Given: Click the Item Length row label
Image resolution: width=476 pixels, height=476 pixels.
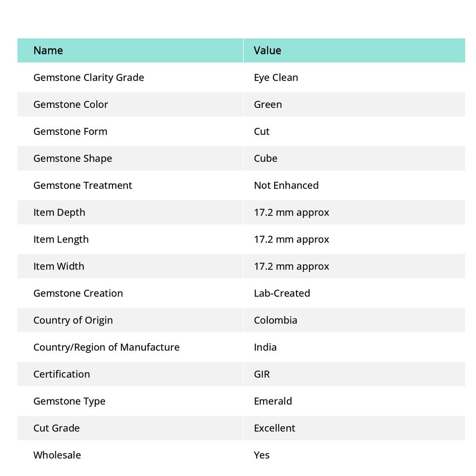Looking at the screenshot, I should (60, 239).
